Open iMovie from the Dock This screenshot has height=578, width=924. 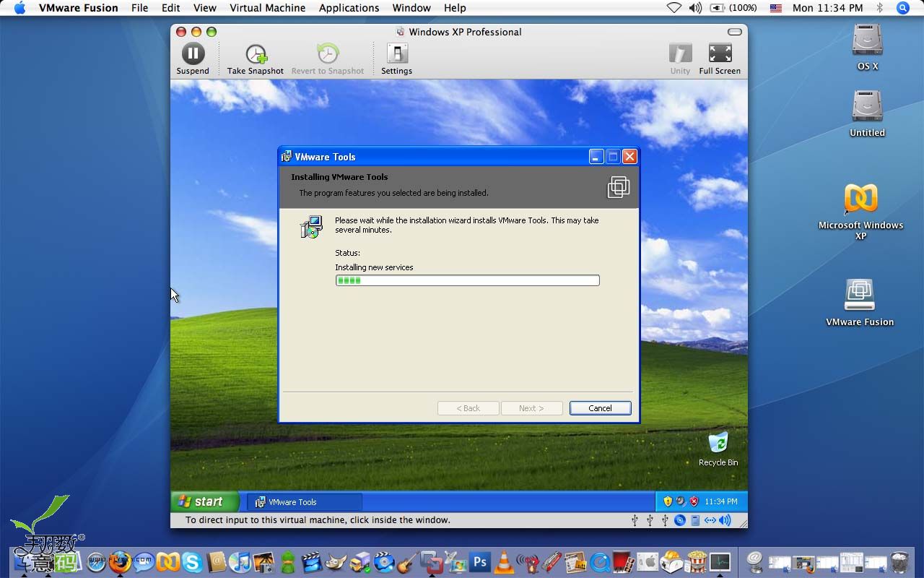pos(311,561)
